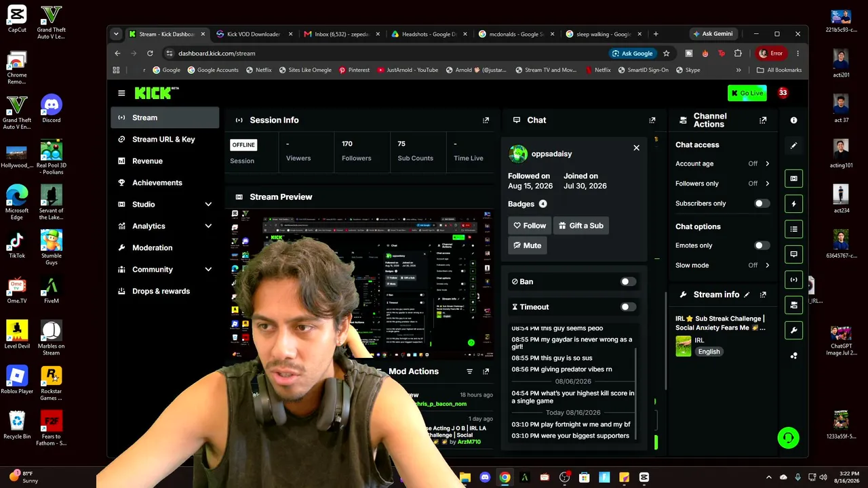Pop out the Session Info panel
Screen dimensions: 868x488
pyautogui.click(x=486, y=120)
